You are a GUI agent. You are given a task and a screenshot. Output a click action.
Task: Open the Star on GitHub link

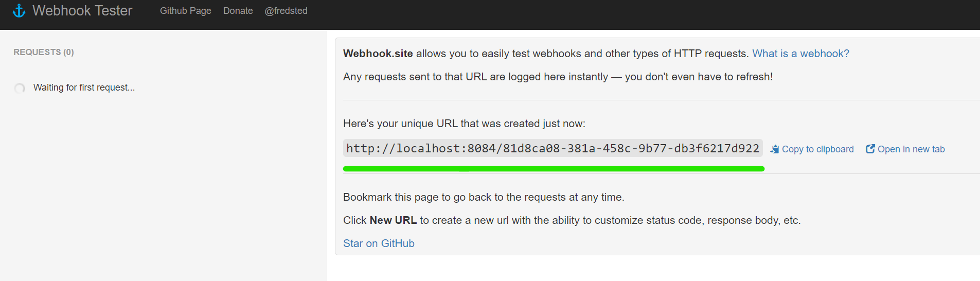pos(379,243)
